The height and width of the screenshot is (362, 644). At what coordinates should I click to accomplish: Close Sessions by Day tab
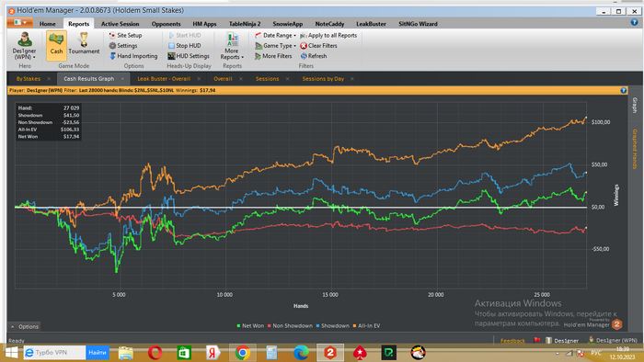(x=352, y=79)
